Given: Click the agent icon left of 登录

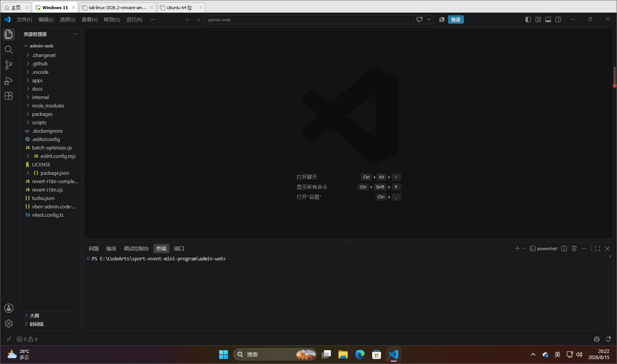Looking at the screenshot, I should click(x=442, y=19).
